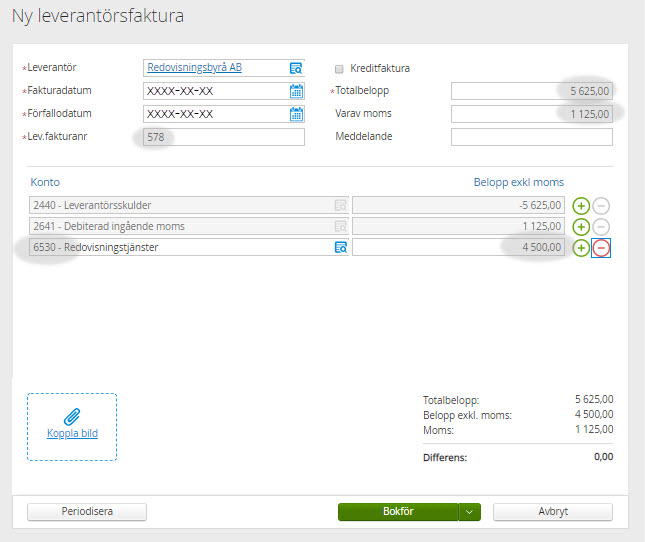Click the paperclip icon to attach image
645x542 pixels.
coord(72,416)
